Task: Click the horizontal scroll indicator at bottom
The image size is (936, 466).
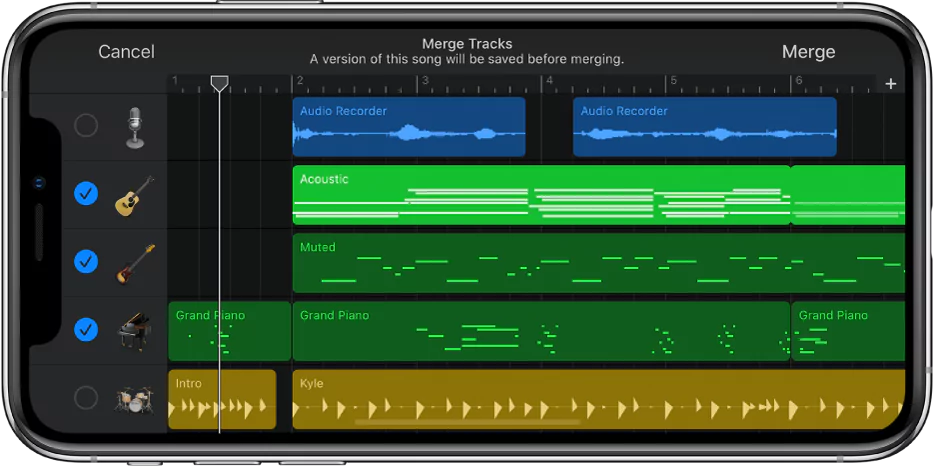Action: 467,422
